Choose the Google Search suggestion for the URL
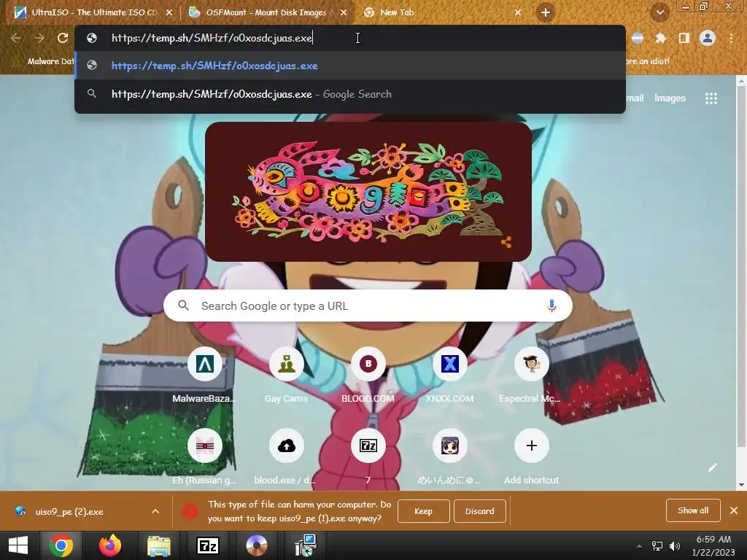Viewport: 747px width, 560px height. pos(349,94)
